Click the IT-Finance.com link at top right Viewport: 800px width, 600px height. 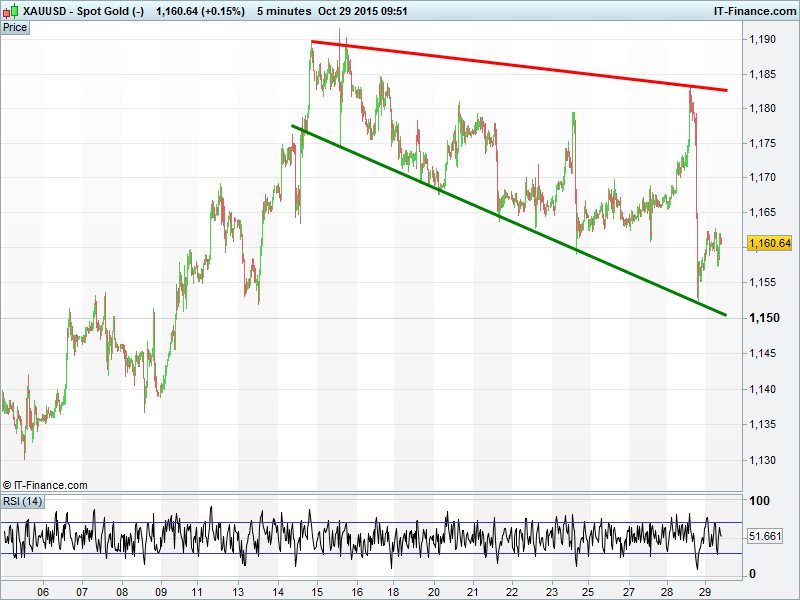click(x=753, y=11)
